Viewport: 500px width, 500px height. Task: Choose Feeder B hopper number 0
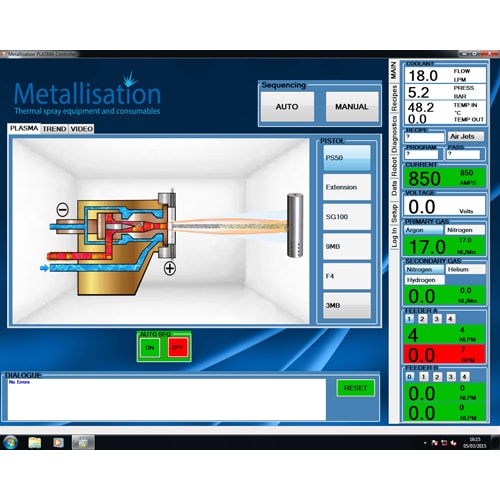410,377
